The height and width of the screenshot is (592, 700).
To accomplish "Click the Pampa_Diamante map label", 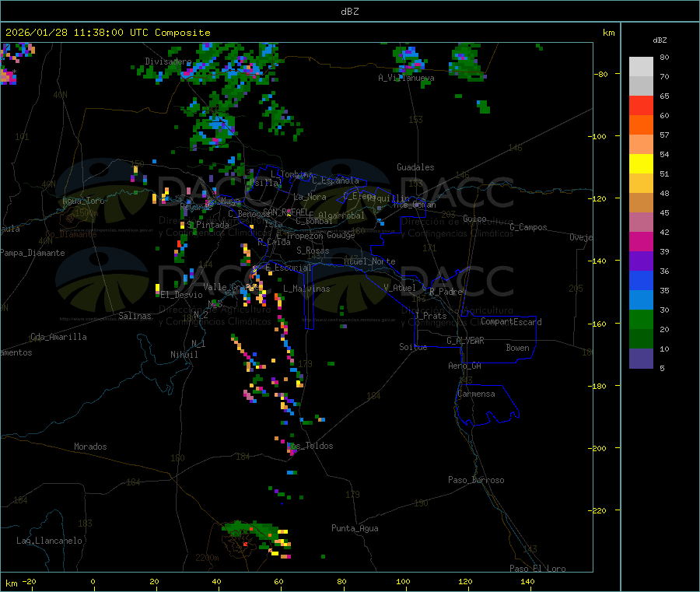I will click(33, 253).
